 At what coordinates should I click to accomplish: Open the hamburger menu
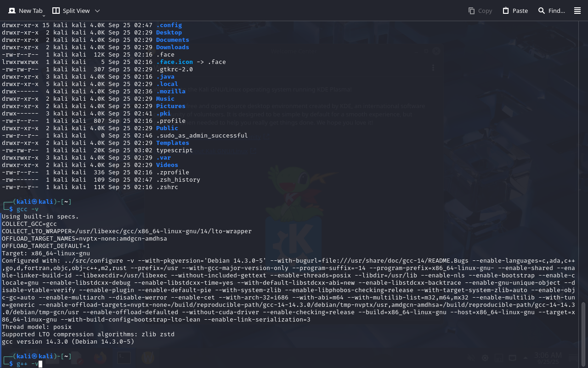pyautogui.click(x=577, y=11)
